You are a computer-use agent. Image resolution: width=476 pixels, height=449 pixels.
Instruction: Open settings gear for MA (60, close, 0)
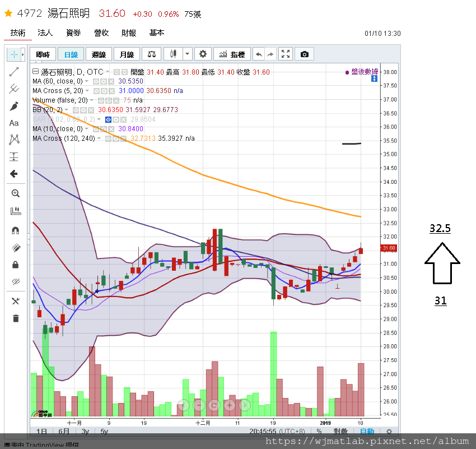click(x=104, y=81)
